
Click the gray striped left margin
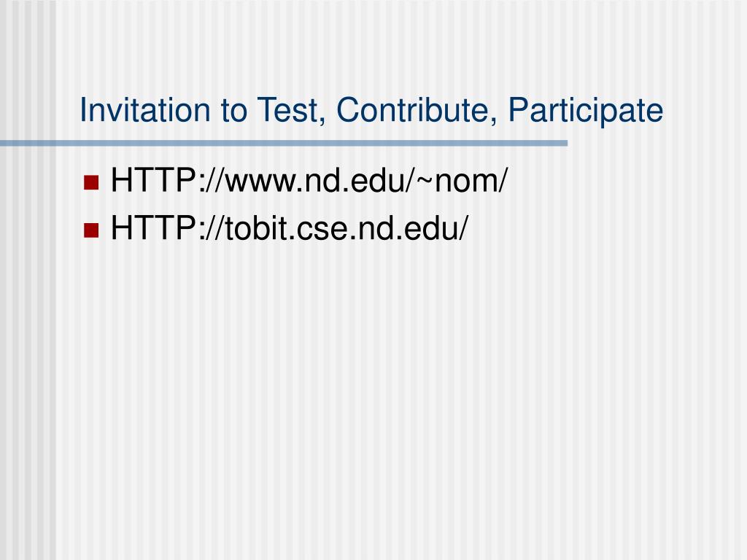(28, 333)
